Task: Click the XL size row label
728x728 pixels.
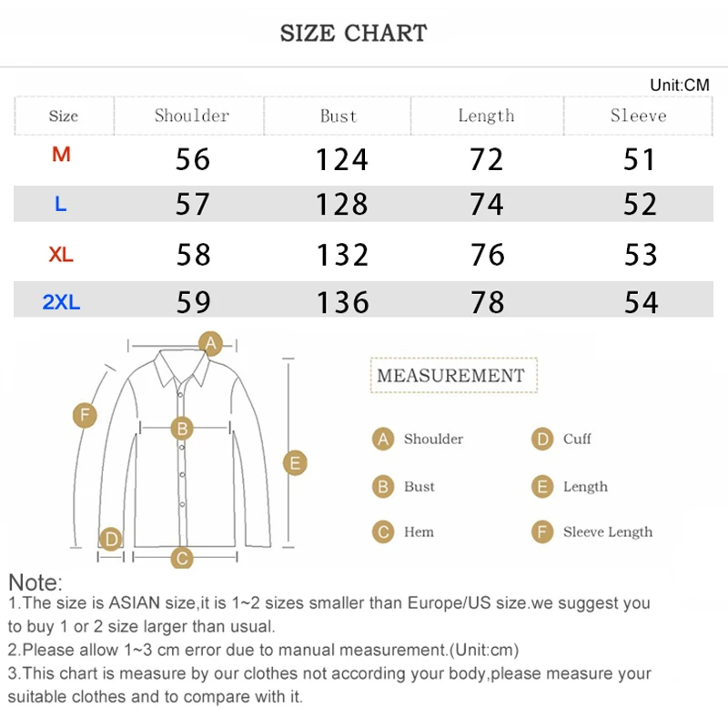Action: (61, 255)
